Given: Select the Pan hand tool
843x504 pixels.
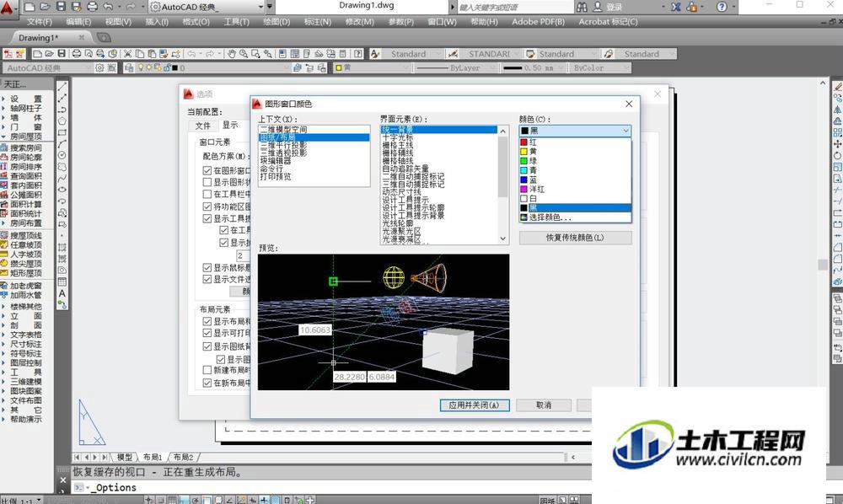Looking at the screenshot, I should (232, 54).
